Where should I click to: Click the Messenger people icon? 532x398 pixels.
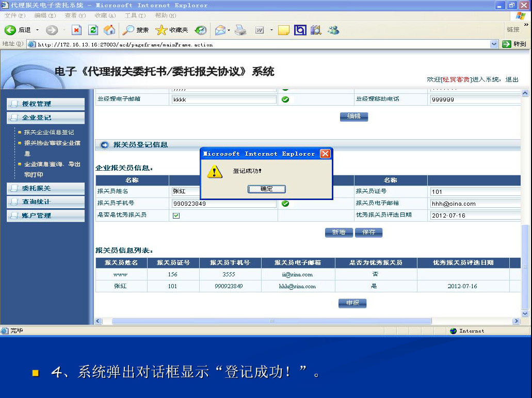(x=333, y=30)
